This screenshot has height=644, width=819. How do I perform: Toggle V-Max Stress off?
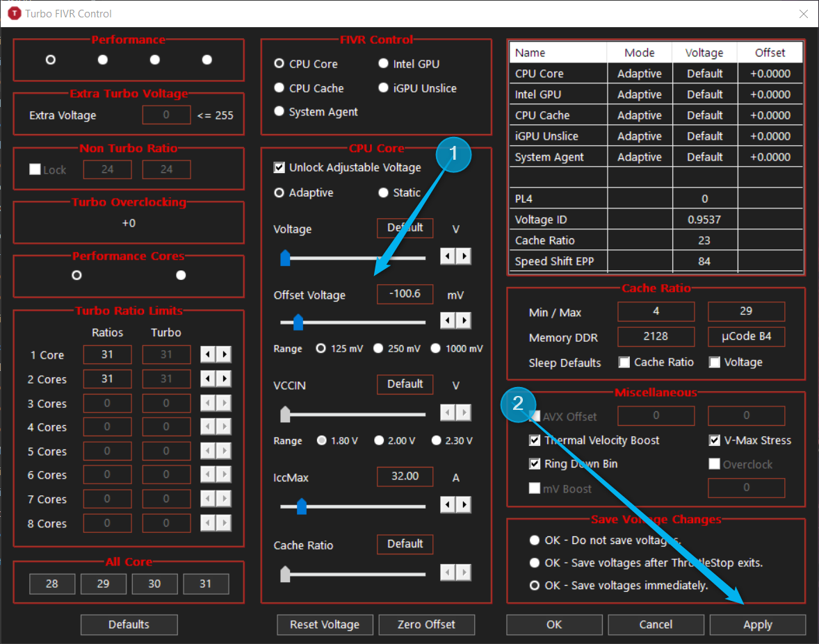pos(714,440)
